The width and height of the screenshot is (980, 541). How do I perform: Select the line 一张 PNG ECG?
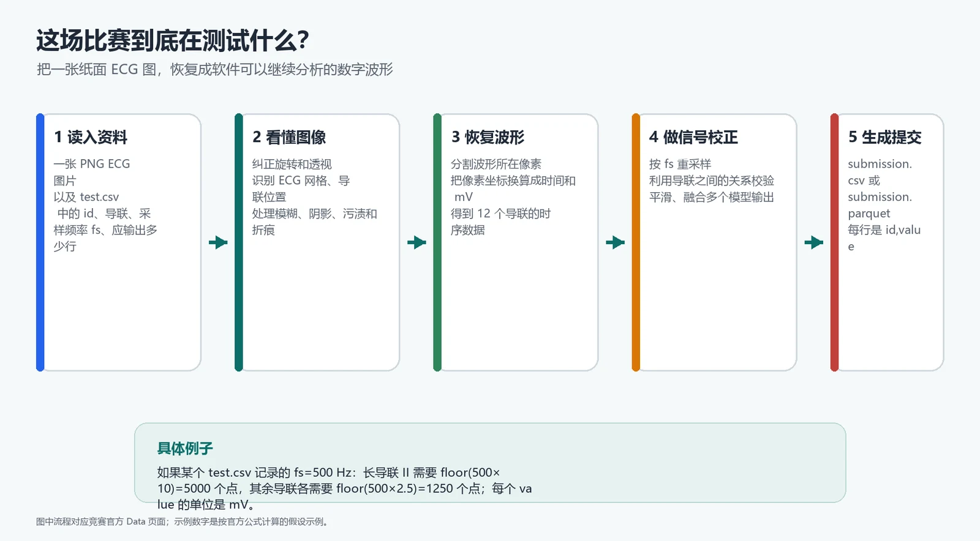[92, 164]
